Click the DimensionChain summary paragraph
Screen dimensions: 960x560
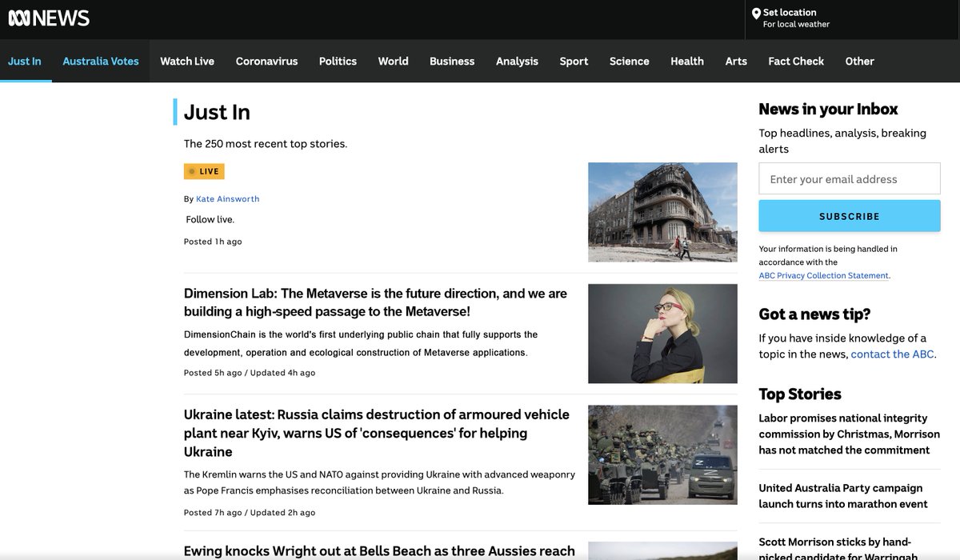click(361, 343)
